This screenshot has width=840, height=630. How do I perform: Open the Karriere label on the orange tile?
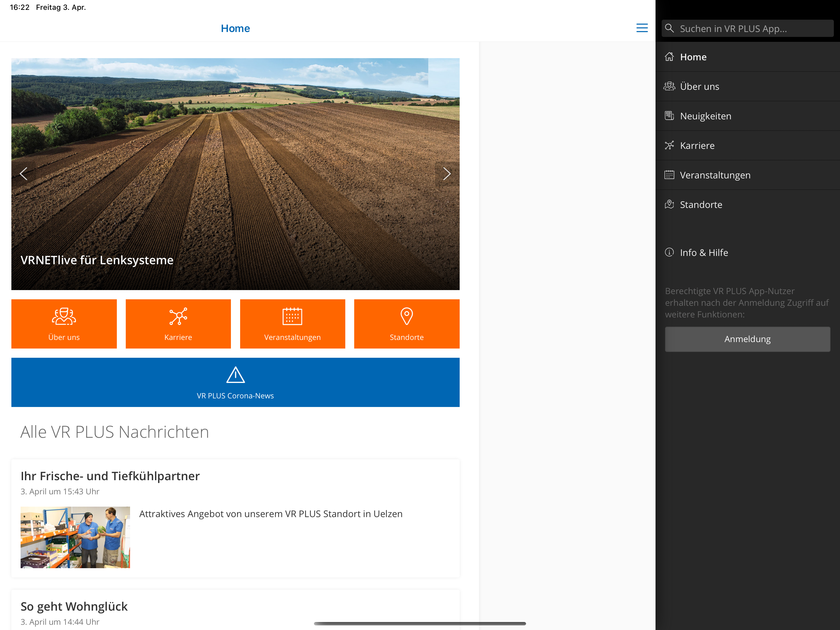pyautogui.click(x=178, y=337)
